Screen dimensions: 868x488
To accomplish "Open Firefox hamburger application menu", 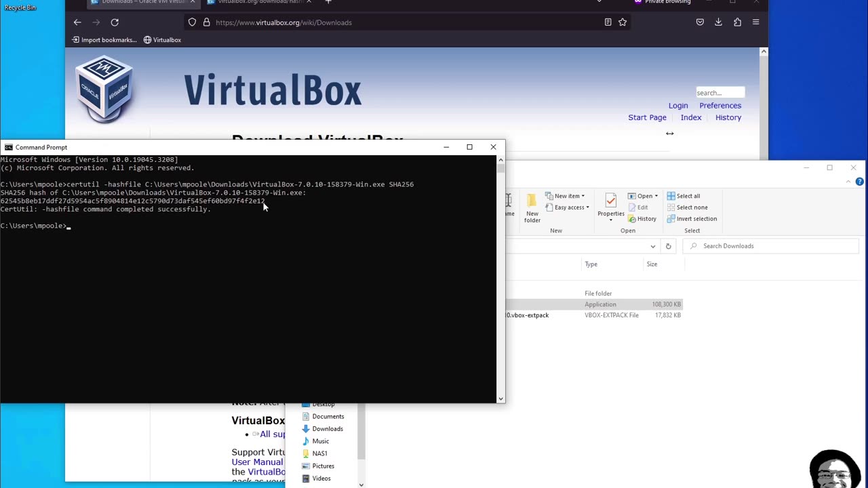I will pos(755,22).
